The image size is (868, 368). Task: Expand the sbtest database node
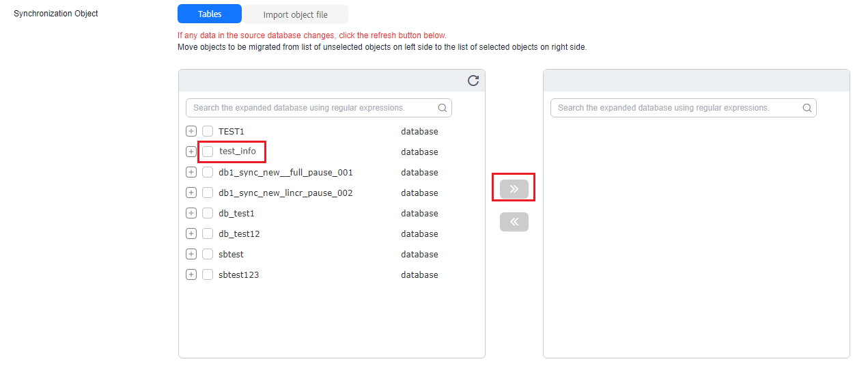191,254
